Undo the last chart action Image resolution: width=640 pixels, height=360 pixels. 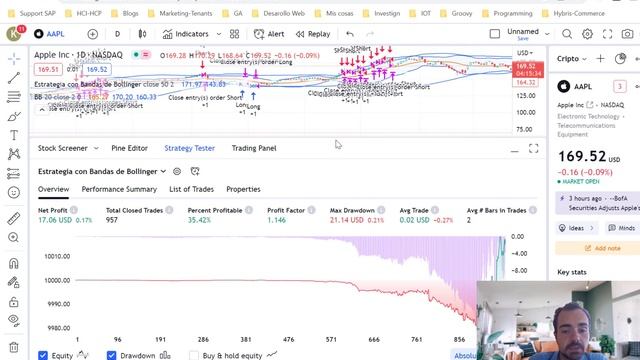point(350,34)
